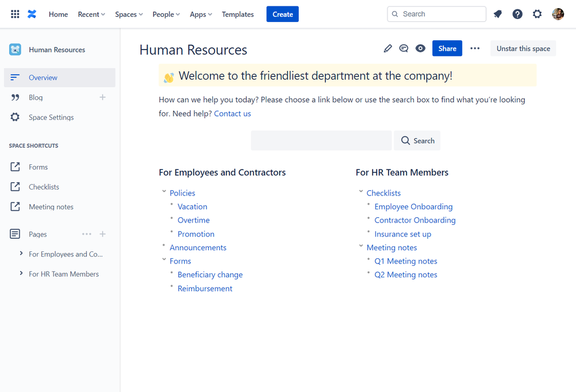Viewport: 576px width, 392px height.
Task: Expand For HR Team Members tree item
Action: pos(21,273)
